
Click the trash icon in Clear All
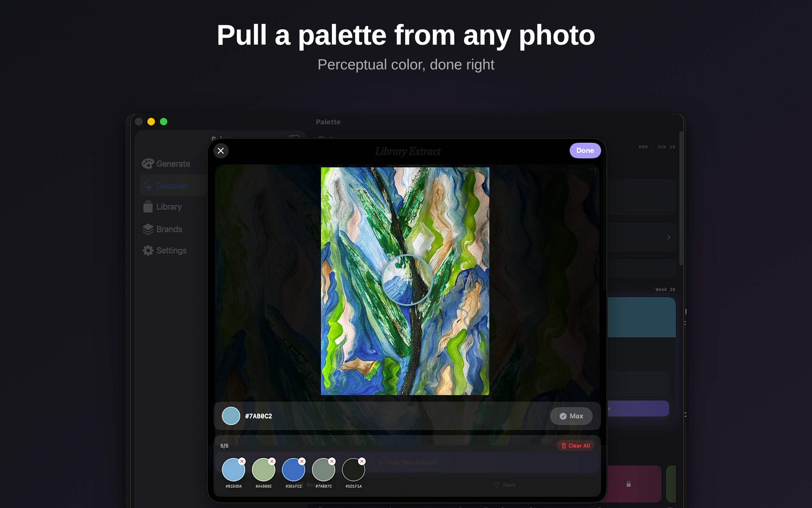point(564,446)
